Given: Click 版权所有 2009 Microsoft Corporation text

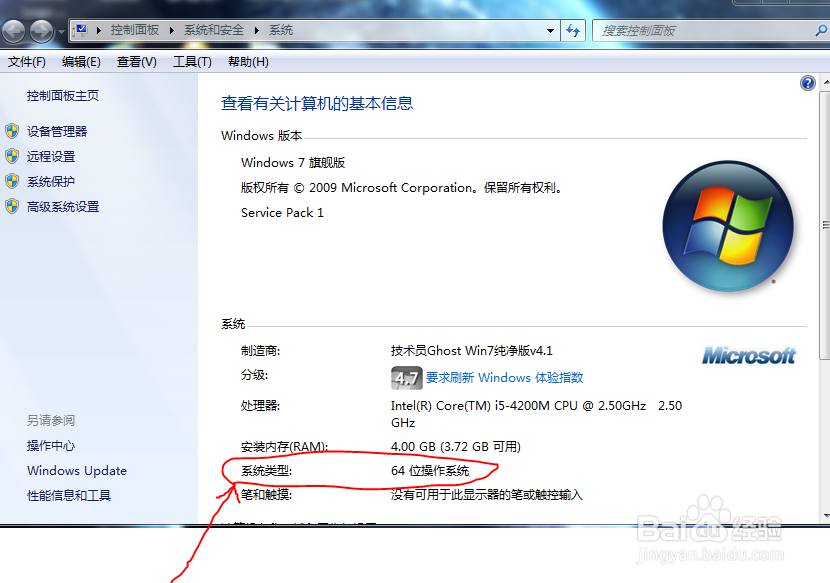Looking at the screenshot, I should pos(401,188).
